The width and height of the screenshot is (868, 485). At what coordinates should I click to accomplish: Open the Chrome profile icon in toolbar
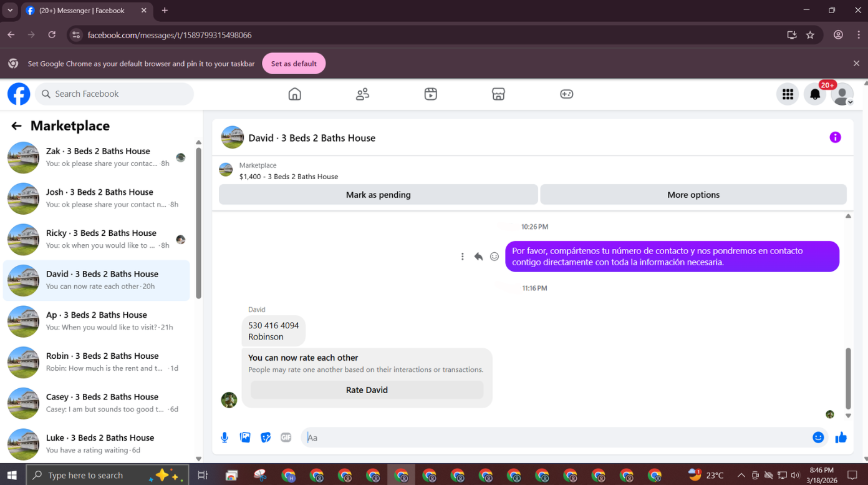point(839,35)
